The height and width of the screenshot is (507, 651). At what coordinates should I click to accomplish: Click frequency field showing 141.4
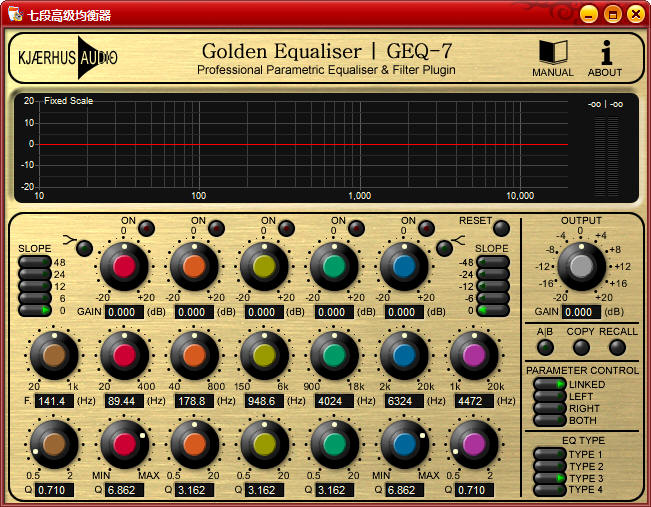coord(54,401)
